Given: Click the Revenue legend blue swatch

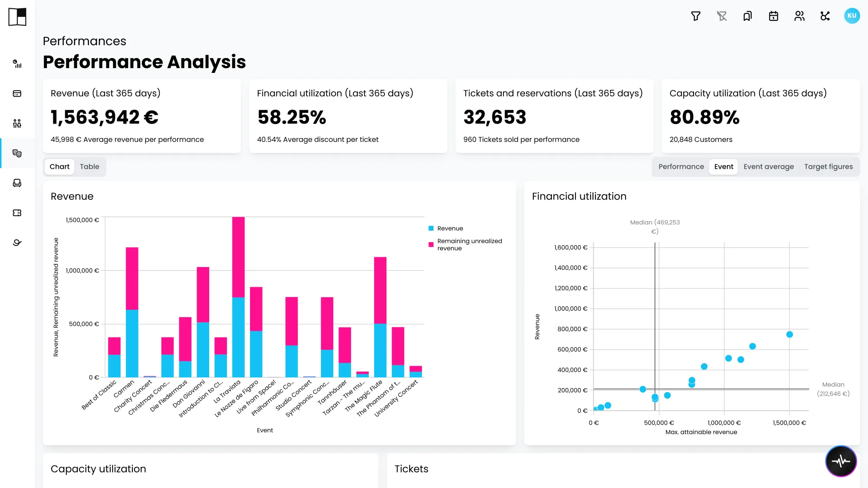Looking at the screenshot, I should 431,228.
